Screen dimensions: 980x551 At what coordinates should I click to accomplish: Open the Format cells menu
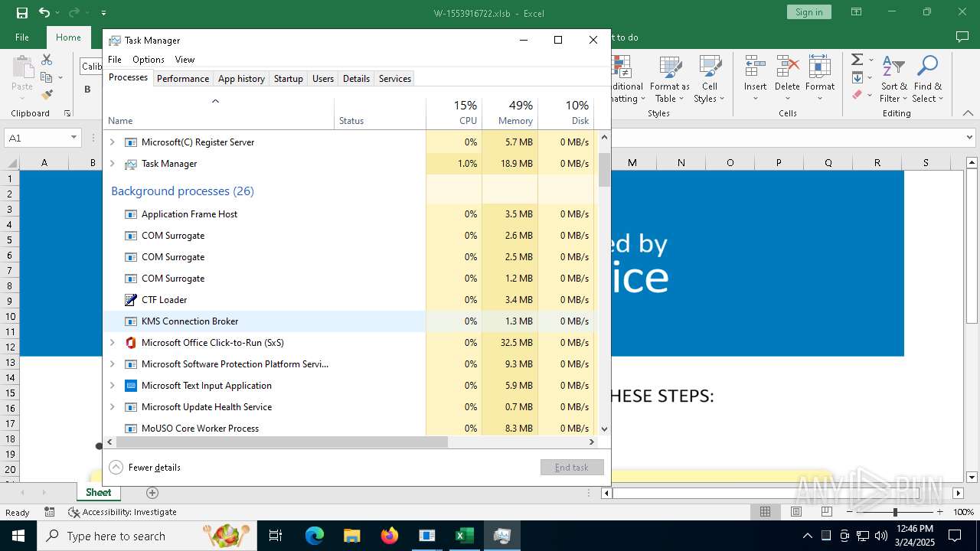point(819,79)
